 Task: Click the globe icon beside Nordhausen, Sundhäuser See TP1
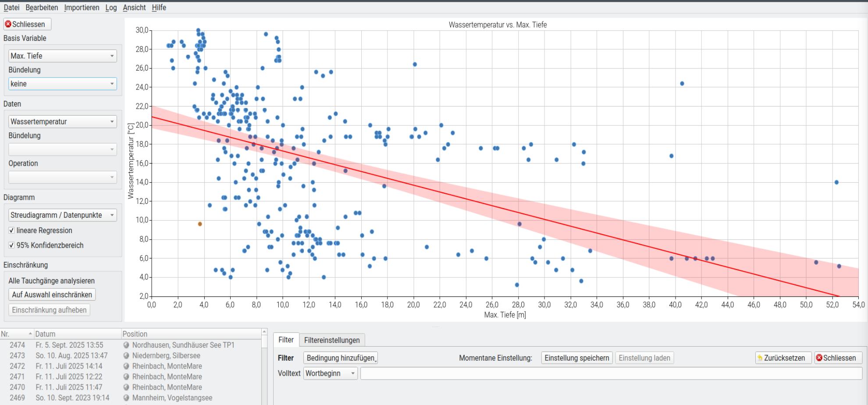(127, 345)
